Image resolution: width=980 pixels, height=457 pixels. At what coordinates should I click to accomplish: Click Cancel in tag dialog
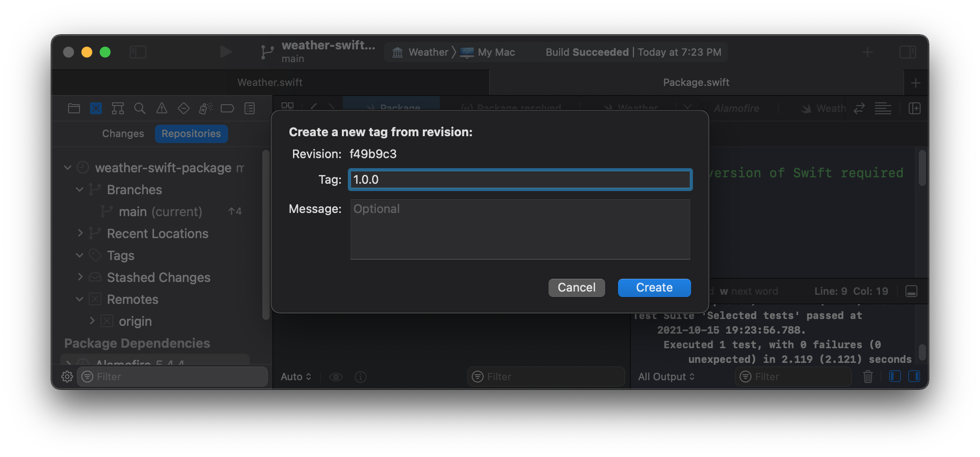click(576, 287)
